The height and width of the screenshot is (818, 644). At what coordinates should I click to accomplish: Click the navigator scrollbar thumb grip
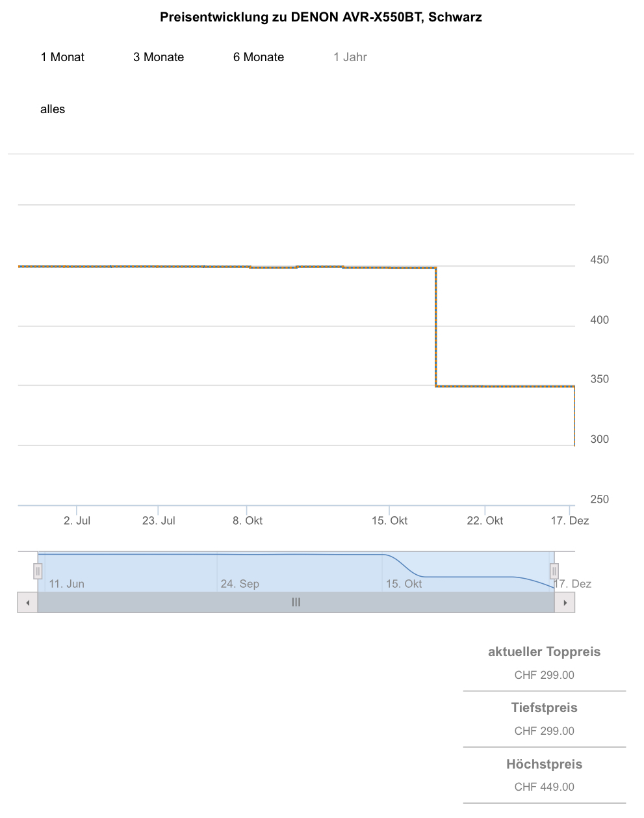point(296,603)
